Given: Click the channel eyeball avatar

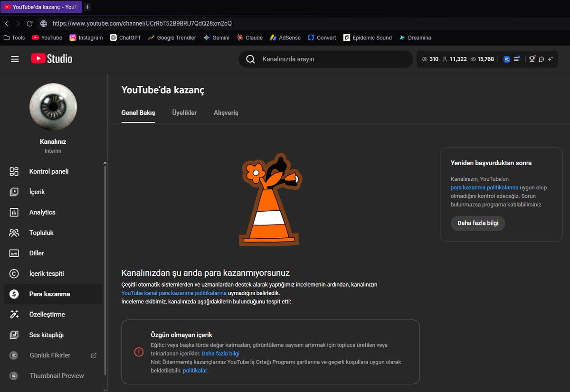Looking at the screenshot, I should (x=53, y=107).
